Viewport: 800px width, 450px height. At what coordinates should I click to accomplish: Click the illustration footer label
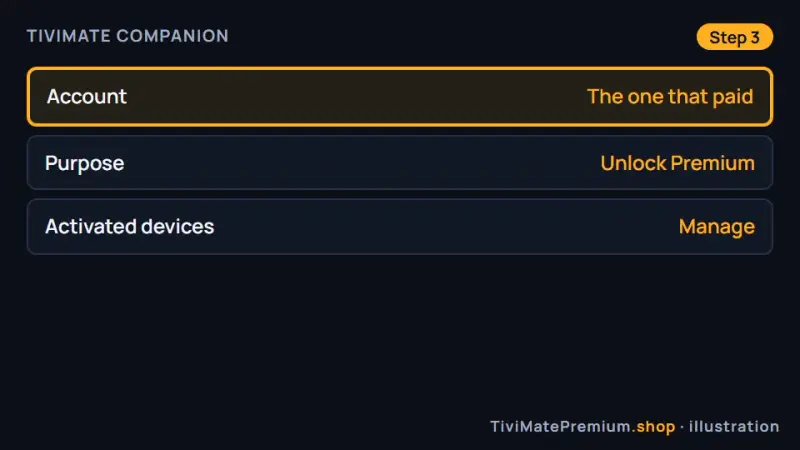[734, 426]
